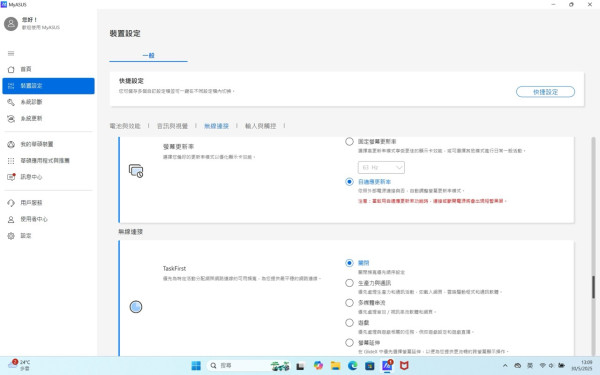Image resolution: width=600 pixels, height=375 pixels.
Task: Open File Explorer from the taskbar
Action: pos(336,366)
